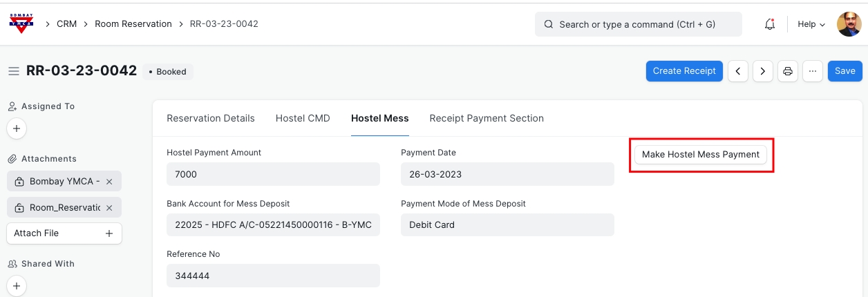Viewport: 868px width, 297px height.
Task: Switch to the Reservation Details tab
Action: (211, 118)
